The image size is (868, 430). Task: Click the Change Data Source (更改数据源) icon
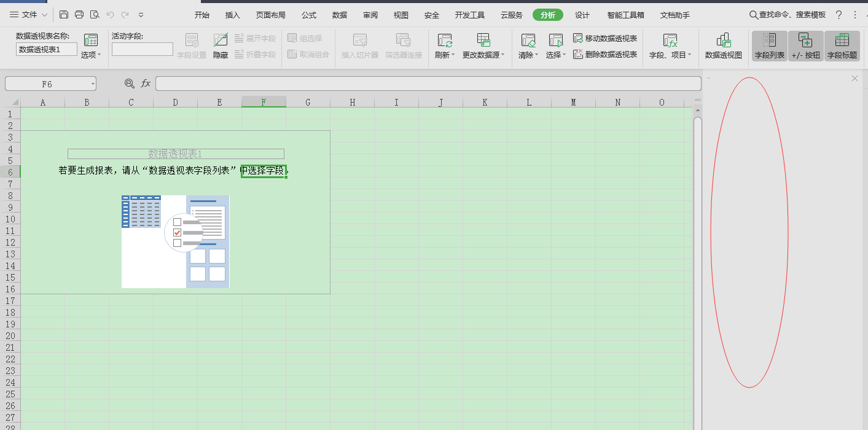483,41
